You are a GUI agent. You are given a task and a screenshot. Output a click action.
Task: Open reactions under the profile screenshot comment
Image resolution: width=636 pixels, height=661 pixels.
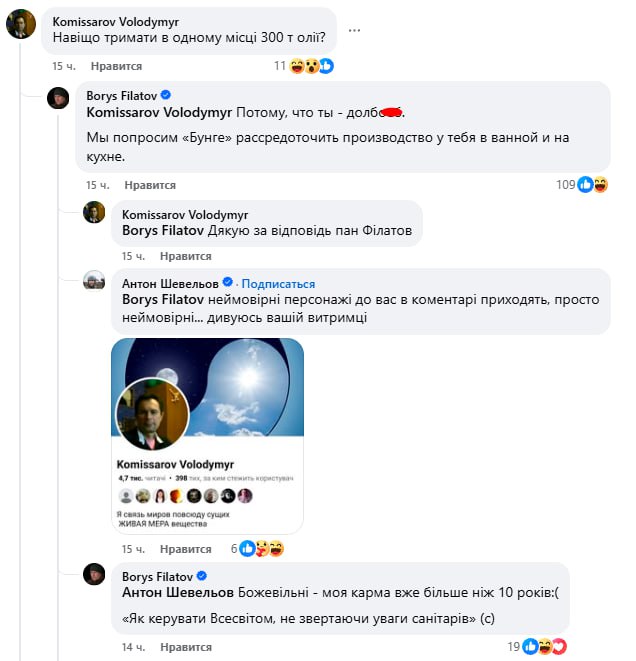coord(262,549)
